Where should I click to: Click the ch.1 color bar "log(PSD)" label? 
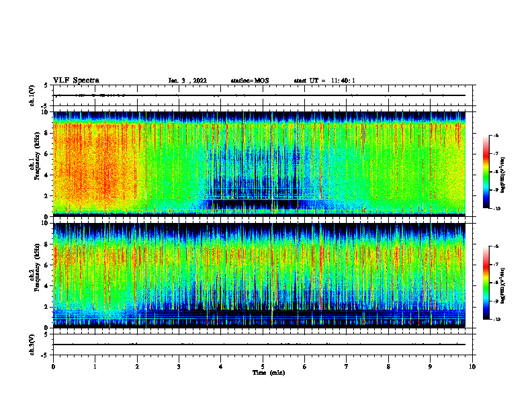pos(503,175)
